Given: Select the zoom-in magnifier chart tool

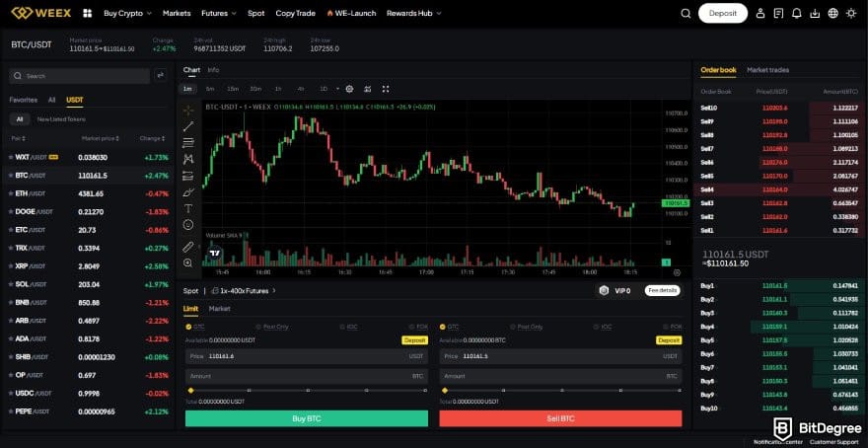Looking at the screenshot, I should (188, 263).
